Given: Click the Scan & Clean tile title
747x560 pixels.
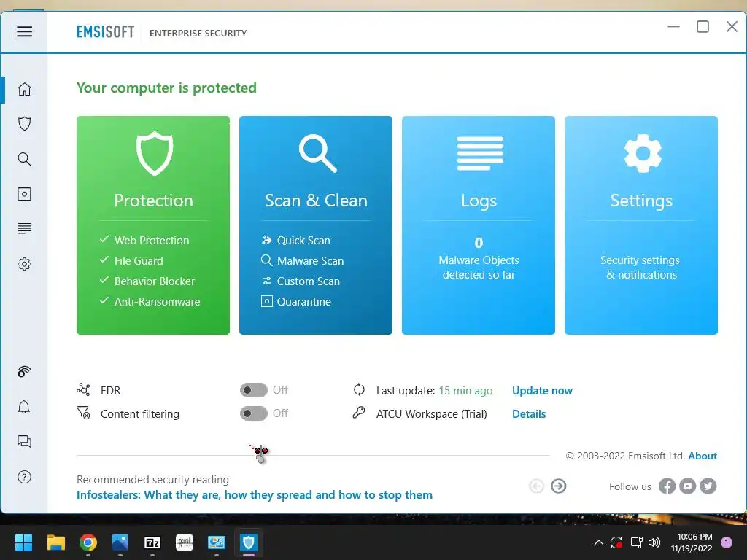Looking at the screenshot, I should (x=317, y=201).
